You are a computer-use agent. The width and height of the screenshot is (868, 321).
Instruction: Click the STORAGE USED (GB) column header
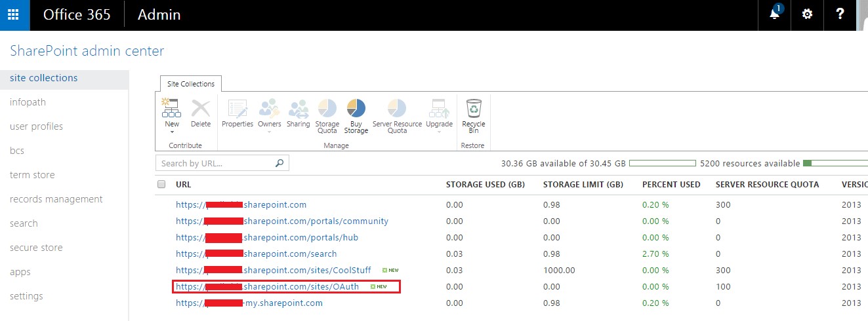485,185
